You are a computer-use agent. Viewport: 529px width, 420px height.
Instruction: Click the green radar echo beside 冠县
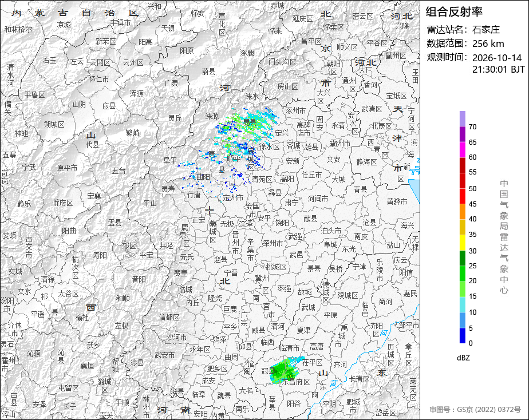285,370
